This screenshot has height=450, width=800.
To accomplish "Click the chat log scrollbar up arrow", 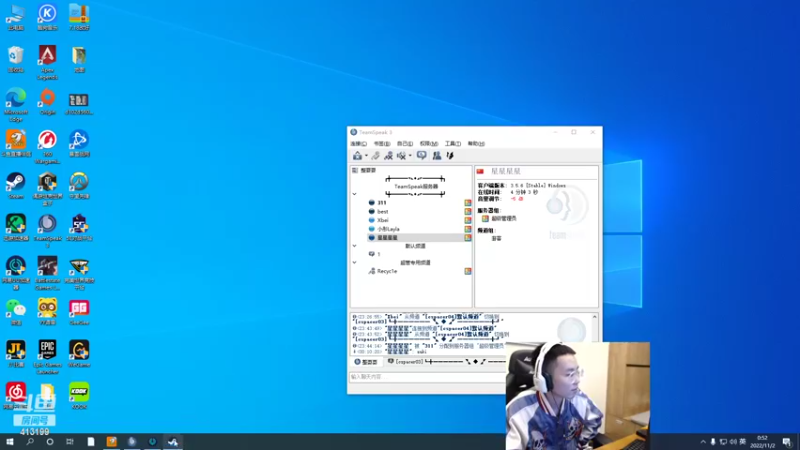I will [594, 317].
